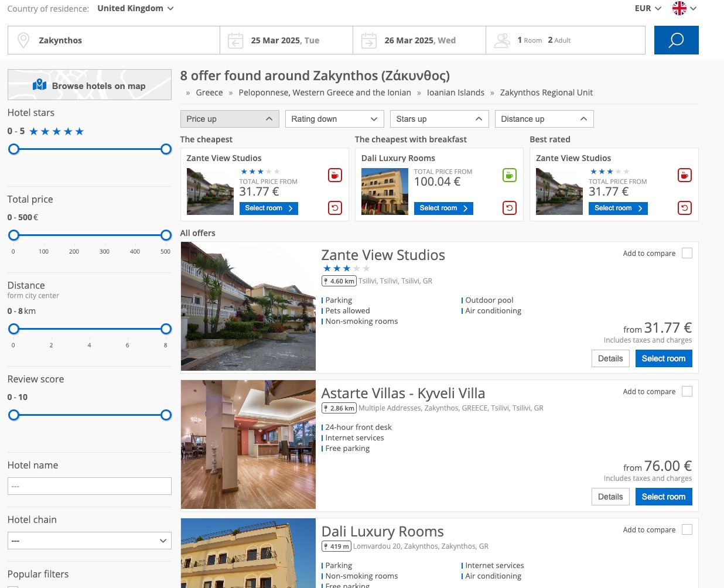Open the Hotel chain dropdown
The image size is (724, 588).
(x=90, y=541)
